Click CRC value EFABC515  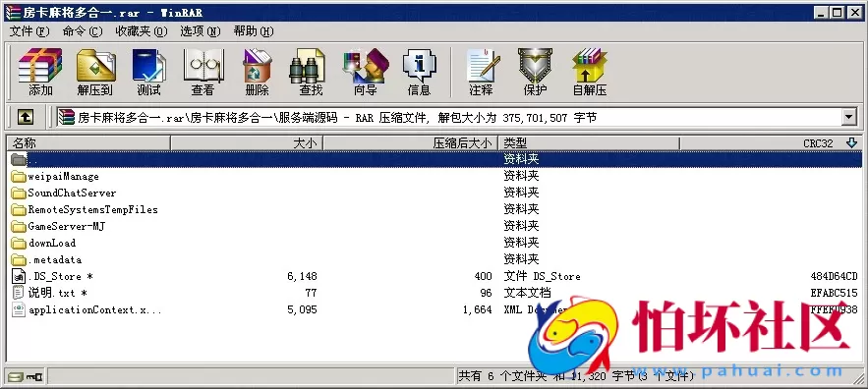[x=834, y=293]
